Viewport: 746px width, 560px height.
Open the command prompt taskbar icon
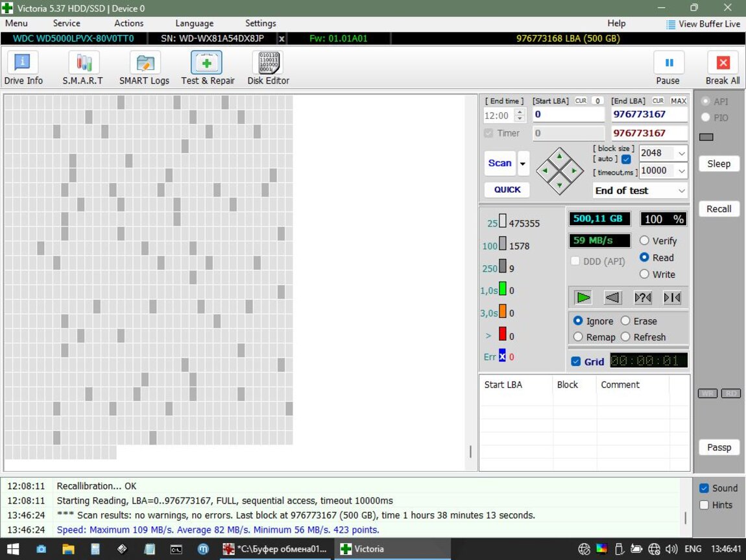point(176,549)
